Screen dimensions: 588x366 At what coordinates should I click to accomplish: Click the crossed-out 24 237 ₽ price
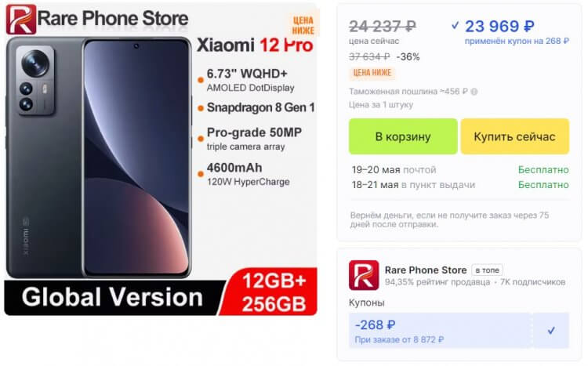click(382, 26)
